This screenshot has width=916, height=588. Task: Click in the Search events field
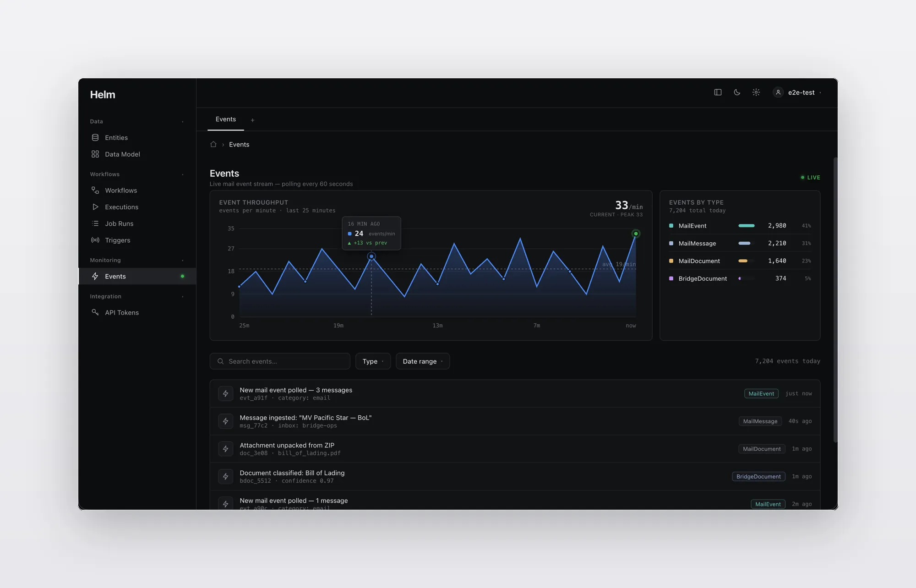(280, 361)
